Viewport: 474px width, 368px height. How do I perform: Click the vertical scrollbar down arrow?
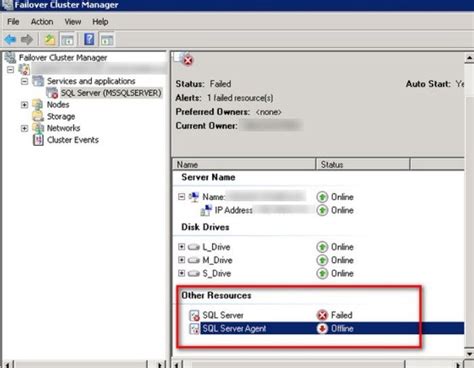point(469,354)
